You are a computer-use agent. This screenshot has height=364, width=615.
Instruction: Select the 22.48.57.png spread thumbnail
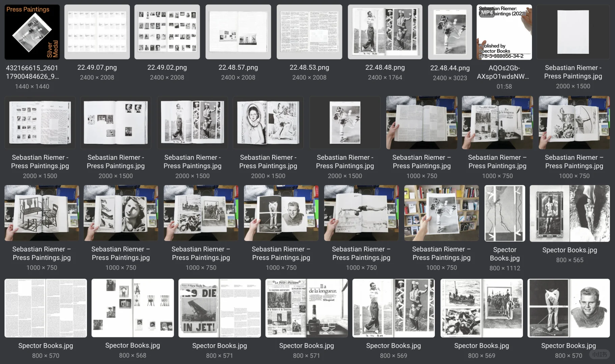(x=238, y=32)
